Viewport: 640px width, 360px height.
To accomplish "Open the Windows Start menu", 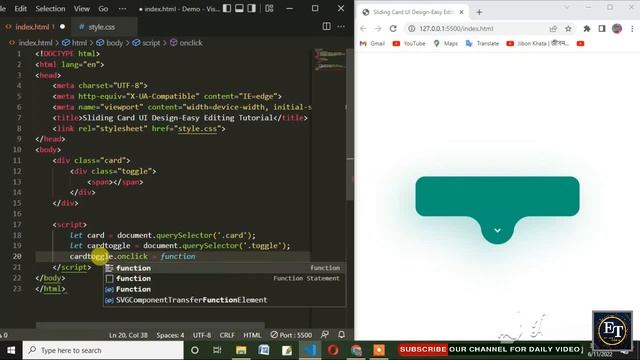I will pos(11,350).
